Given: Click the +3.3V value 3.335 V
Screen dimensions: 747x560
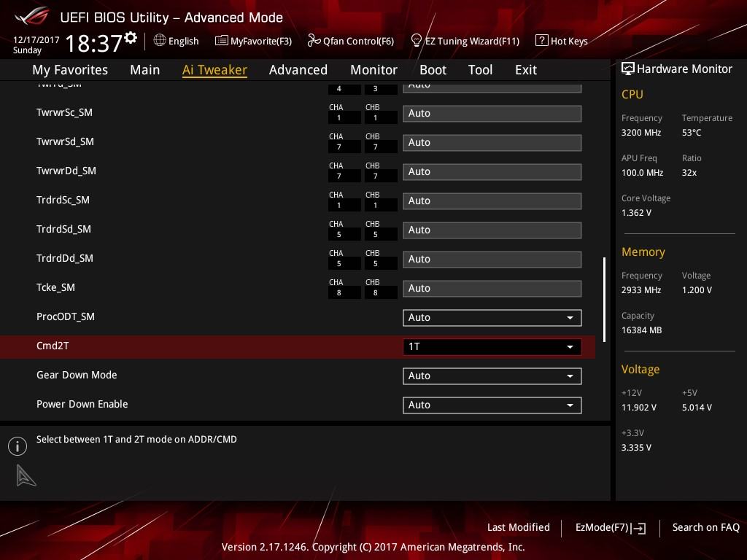Looking at the screenshot, I should (636, 448).
